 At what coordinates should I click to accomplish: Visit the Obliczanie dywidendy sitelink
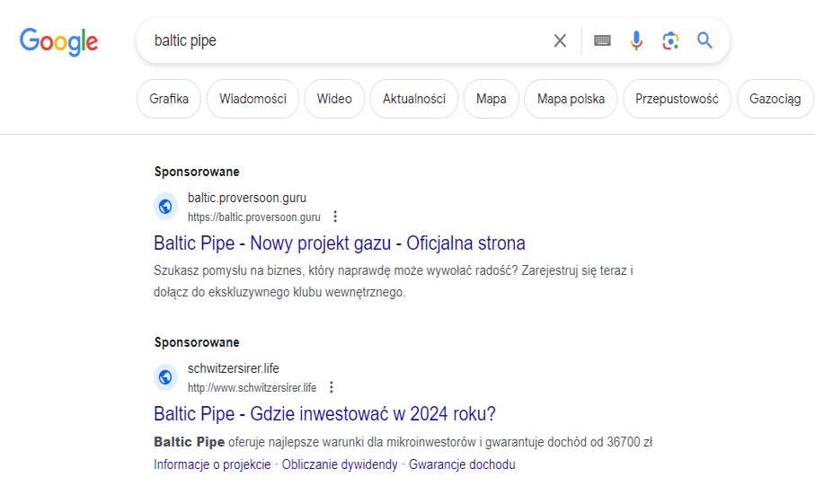[x=340, y=464]
